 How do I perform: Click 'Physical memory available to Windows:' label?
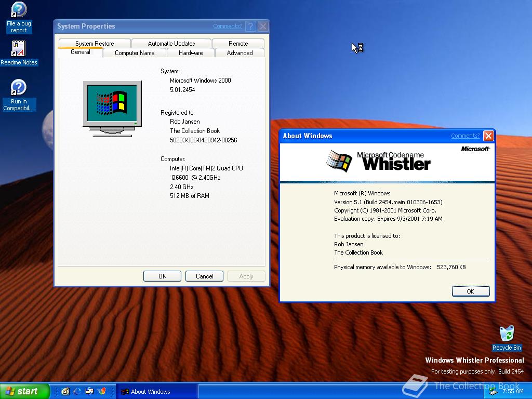pyautogui.click(x=382, y=268)
